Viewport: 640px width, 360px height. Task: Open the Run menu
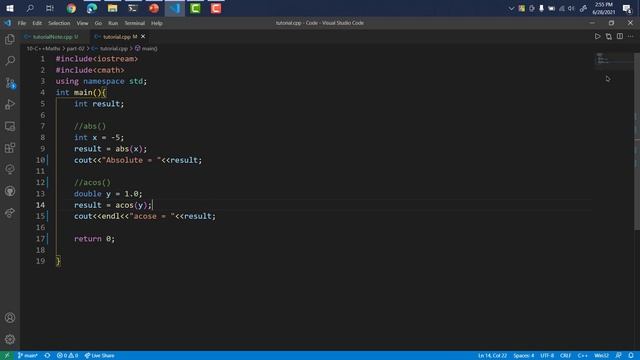pyautogui.click(x=113, y=23)
